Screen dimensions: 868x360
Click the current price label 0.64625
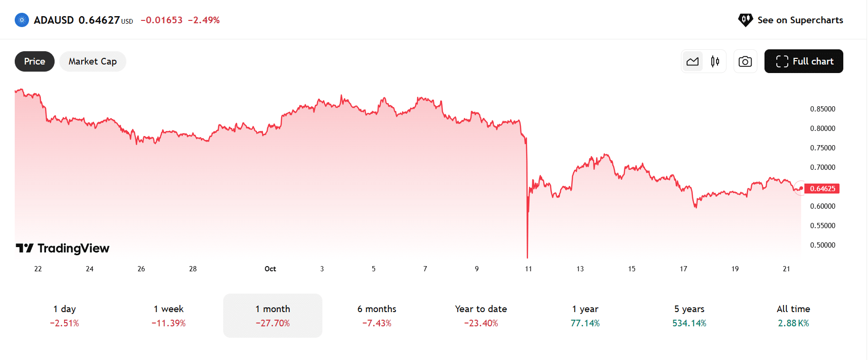point(822,188)
